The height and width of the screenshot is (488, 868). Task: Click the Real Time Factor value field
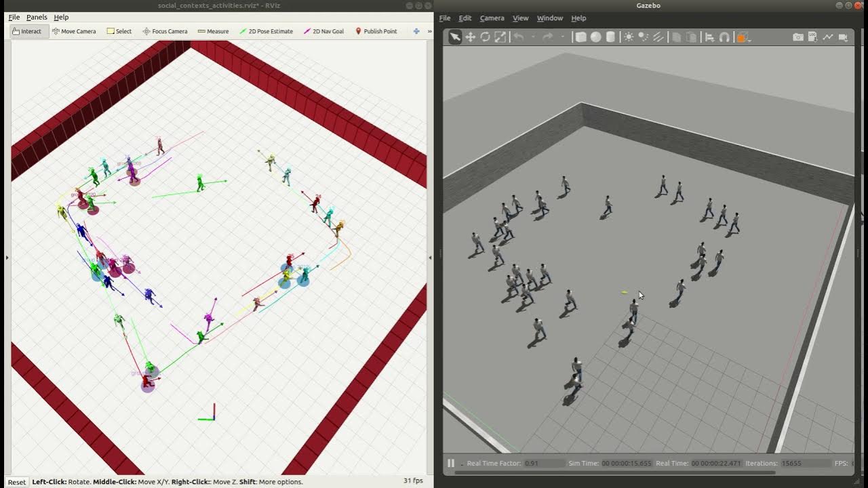(x=544, y=463)
